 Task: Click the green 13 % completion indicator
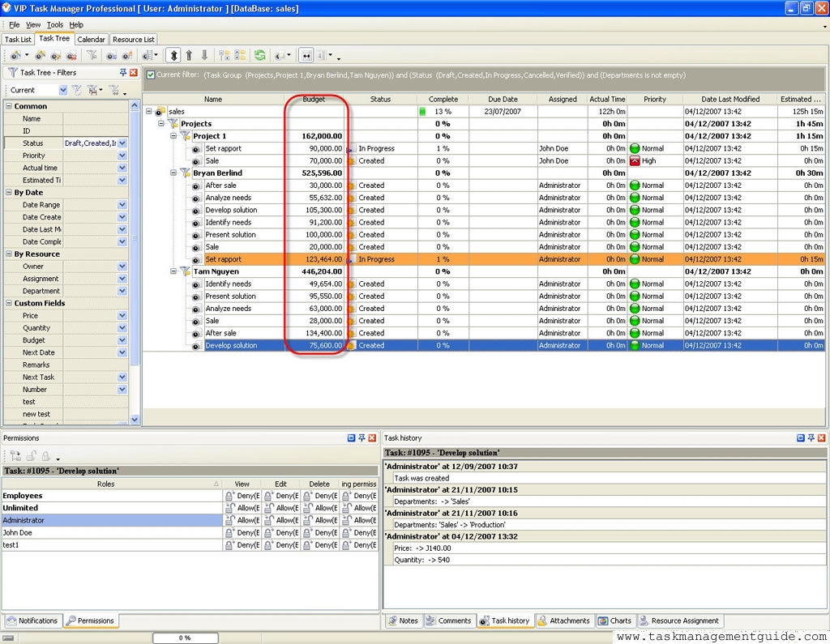(x=422, y=112)
